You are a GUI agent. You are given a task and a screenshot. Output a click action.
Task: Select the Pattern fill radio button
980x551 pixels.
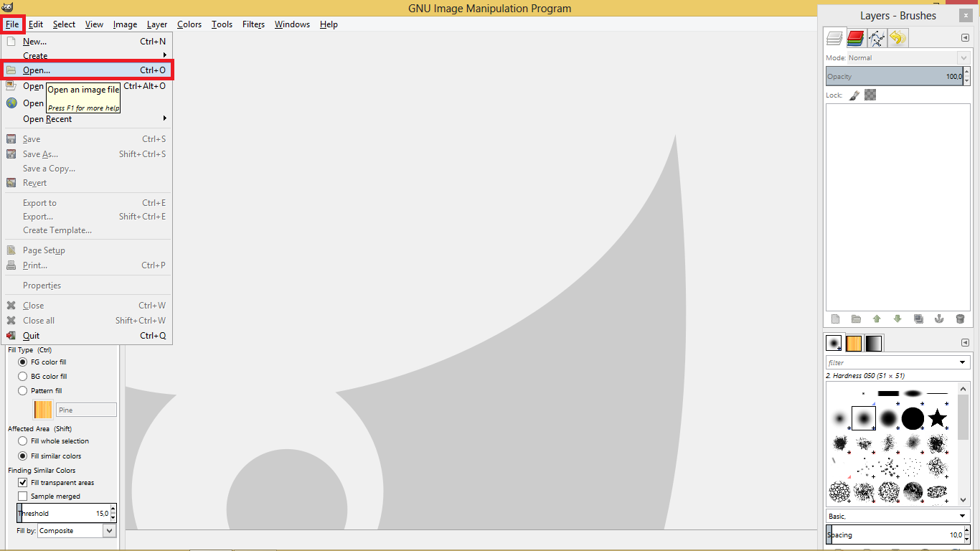(x=22, y=391)
